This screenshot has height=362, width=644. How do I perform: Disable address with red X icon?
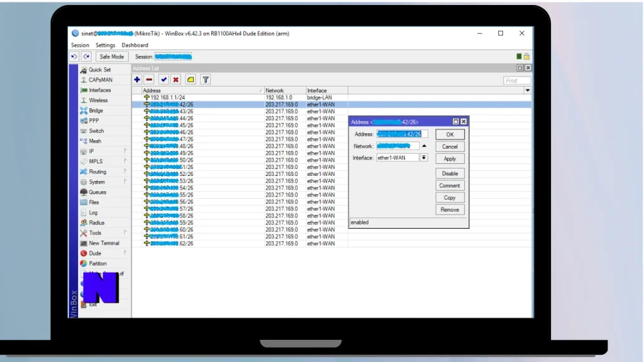176,80
